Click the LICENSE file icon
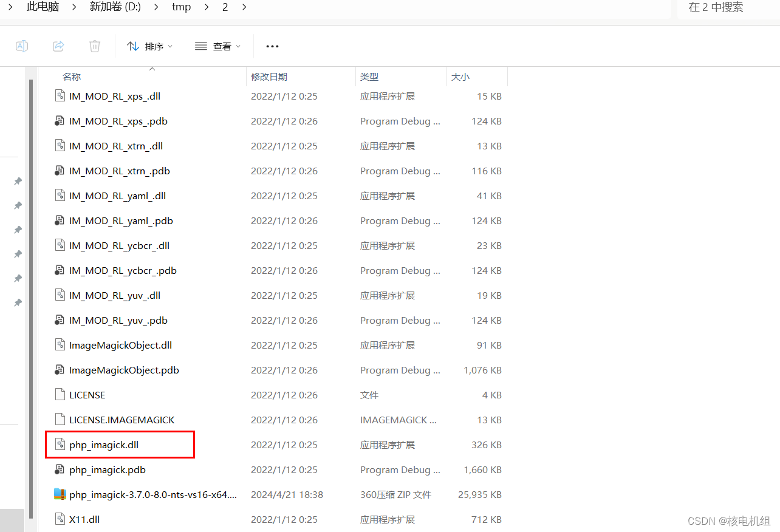The width and height of the screenshot is (780, 532). [60, 394]
